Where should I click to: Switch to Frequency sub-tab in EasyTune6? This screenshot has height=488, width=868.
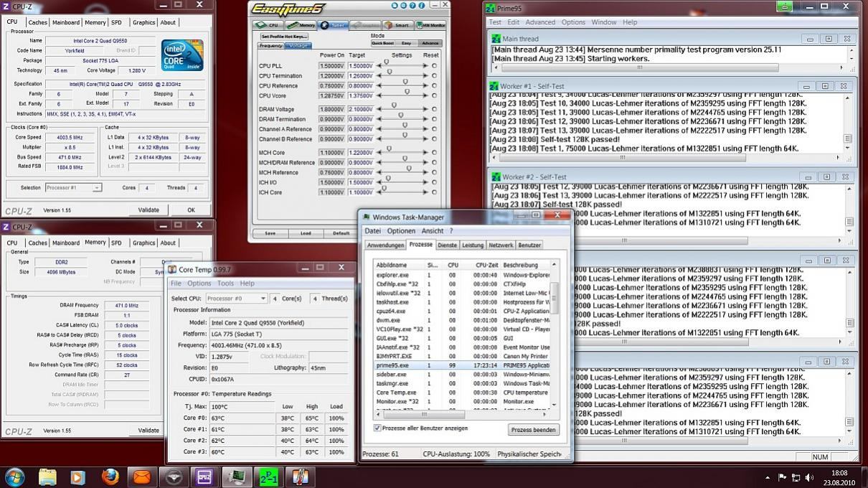270,46
